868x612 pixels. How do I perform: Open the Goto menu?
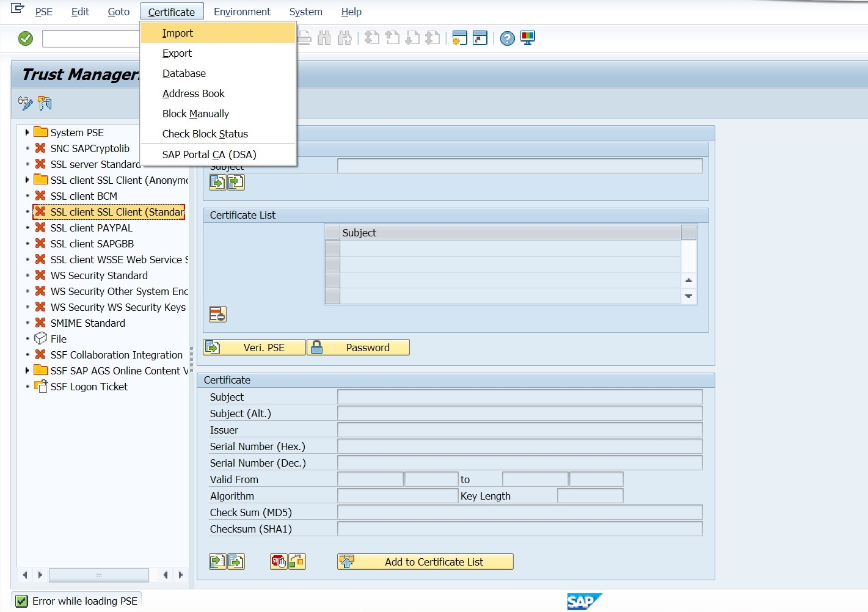point(119,12)
